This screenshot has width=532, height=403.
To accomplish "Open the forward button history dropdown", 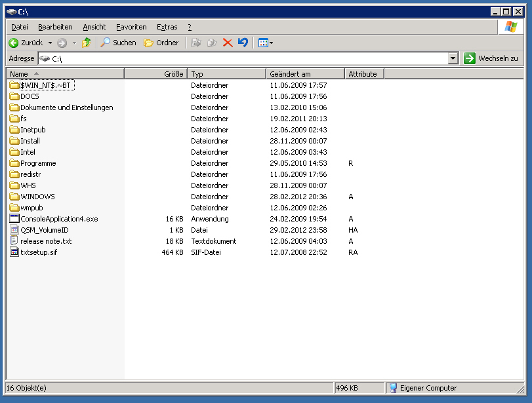I will click(x=74, y=43).
